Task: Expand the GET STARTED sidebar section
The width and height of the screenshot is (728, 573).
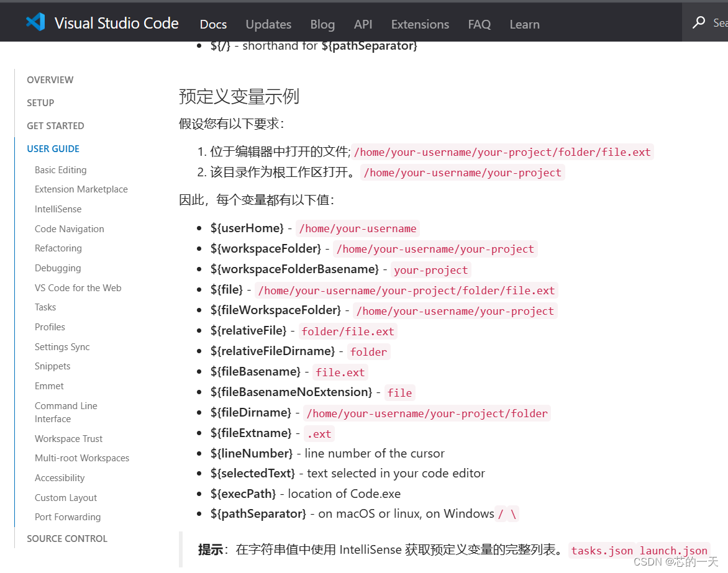Action: point(55,126)
